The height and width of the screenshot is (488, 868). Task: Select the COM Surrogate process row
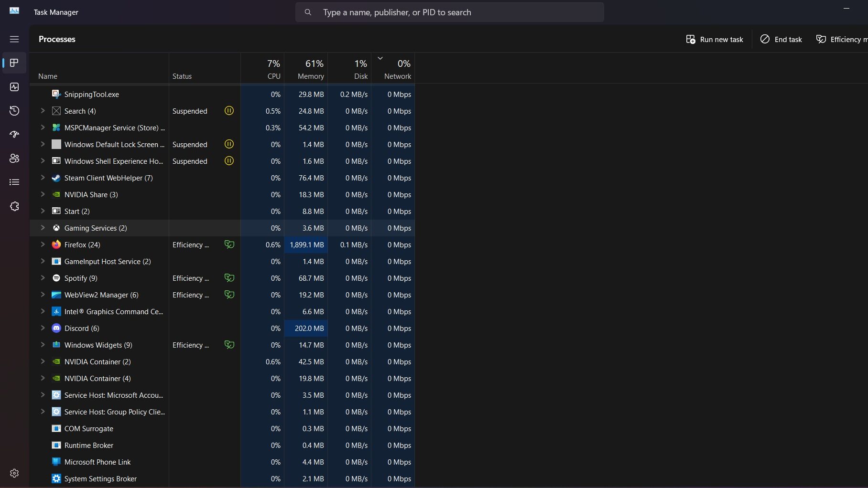pos(222,428)
